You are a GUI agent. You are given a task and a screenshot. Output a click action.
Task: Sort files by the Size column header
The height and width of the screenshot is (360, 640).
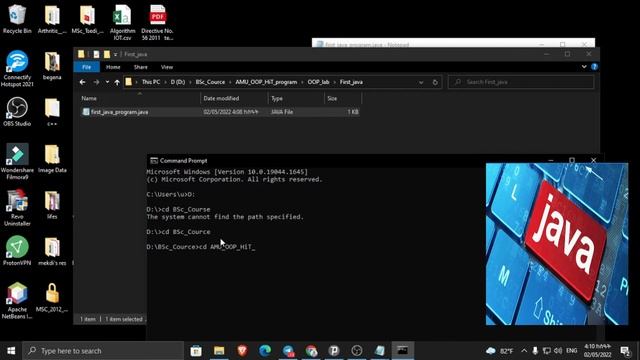click(342, 98)
